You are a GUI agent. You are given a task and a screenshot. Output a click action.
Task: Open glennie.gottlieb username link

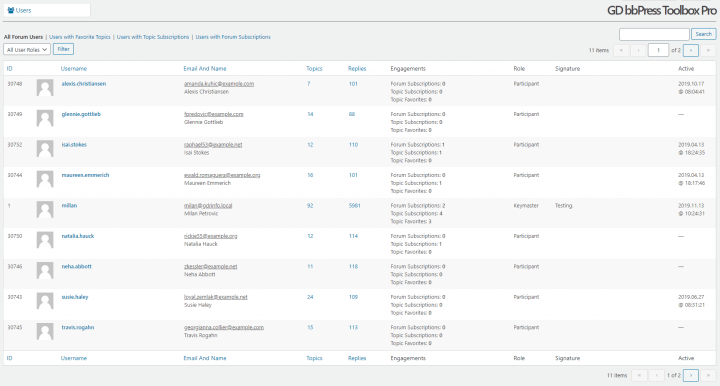81,114
